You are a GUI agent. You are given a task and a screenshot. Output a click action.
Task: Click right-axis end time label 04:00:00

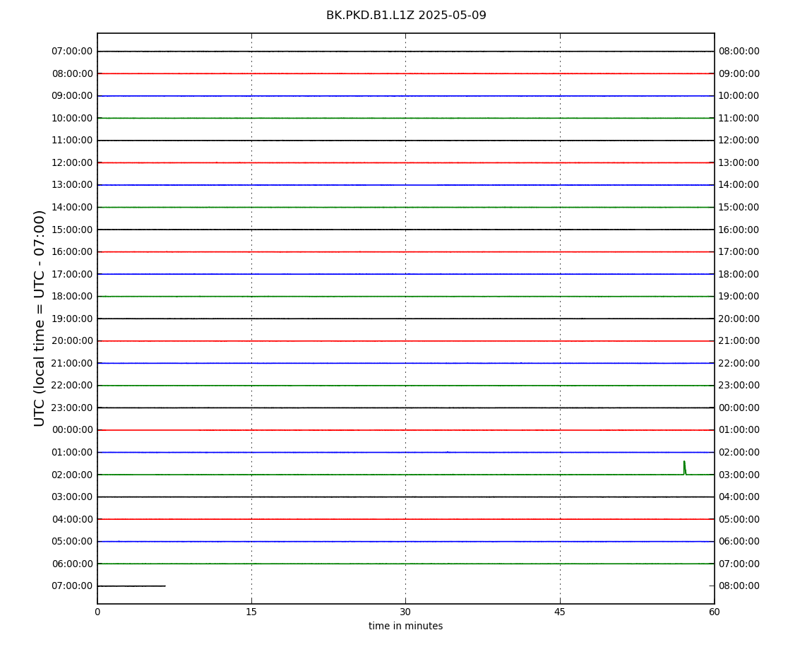[739, 497]
